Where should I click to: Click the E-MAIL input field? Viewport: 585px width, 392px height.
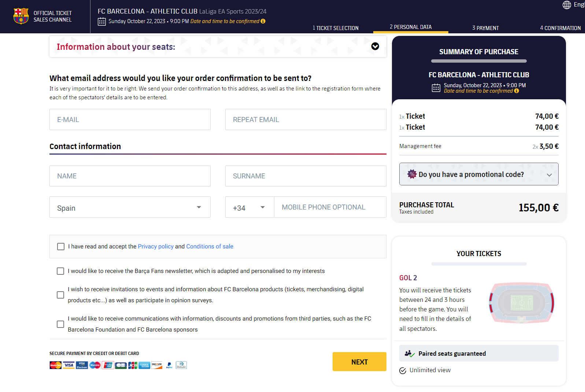coord(130,119)
